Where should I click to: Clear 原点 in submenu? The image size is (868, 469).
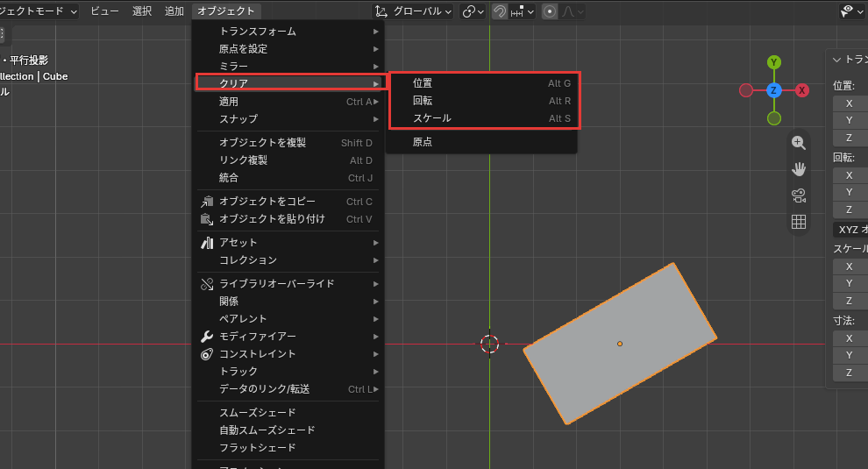482,142
